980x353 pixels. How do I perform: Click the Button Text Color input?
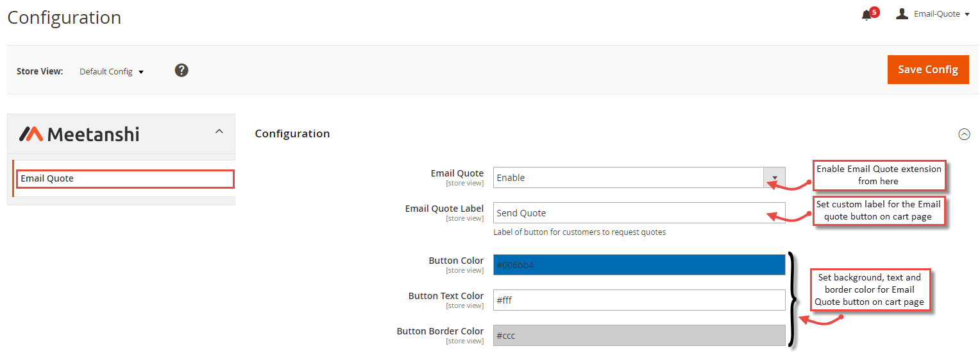639,300
